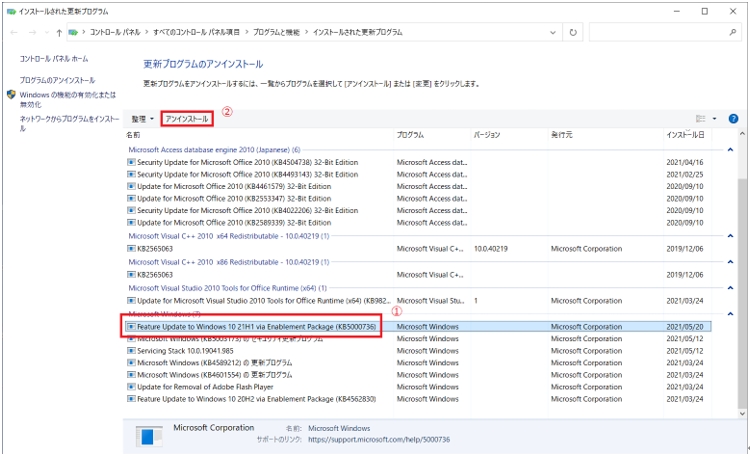
Task: Select Feature Update to Windows 10 20H2 entry
Action: click(418, 399)
